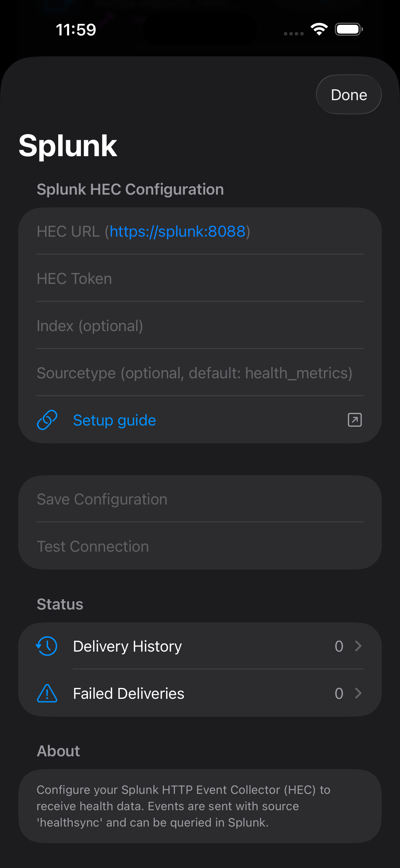Expand Delivery History via its chevron

[x=358, y=646]
